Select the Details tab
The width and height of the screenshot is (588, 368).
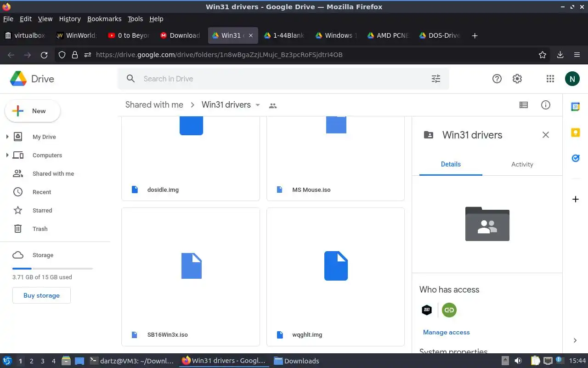[451, 164]
